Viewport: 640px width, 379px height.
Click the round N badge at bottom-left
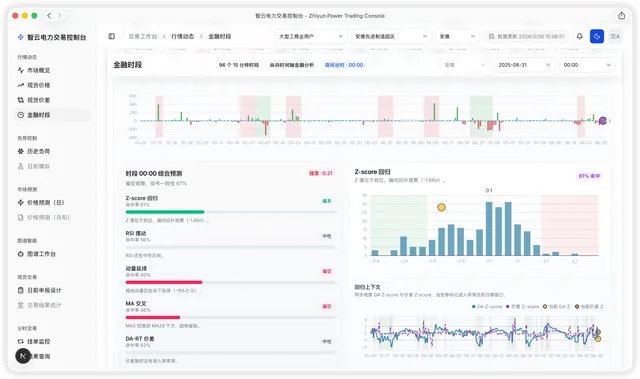23,356
